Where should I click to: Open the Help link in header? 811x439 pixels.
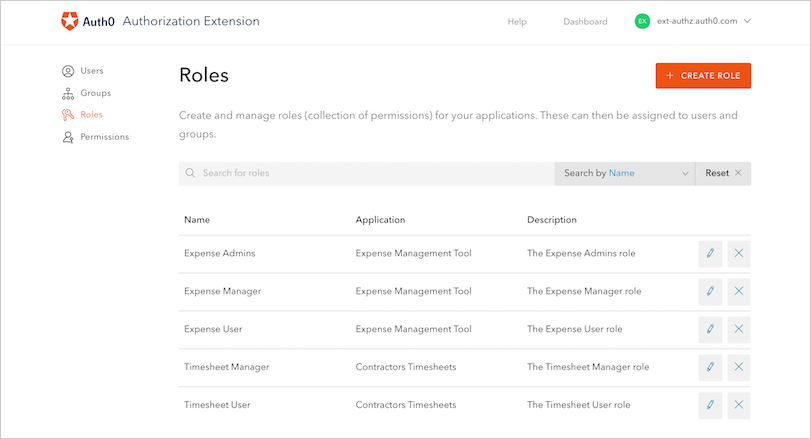[517, 21]
